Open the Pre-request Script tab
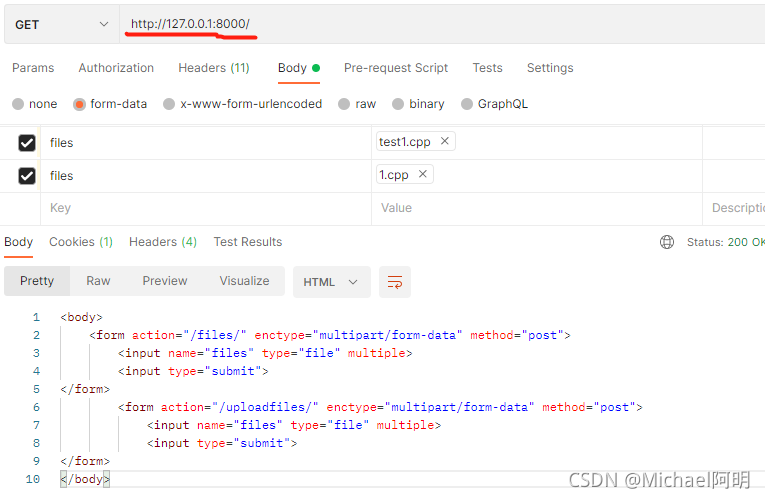 pyautogui.click(x=396, y=68)
